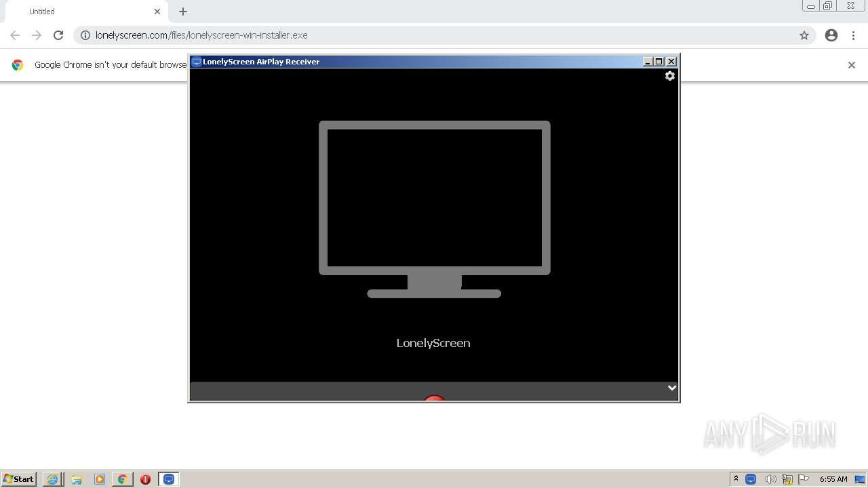Restore down the Chrome window
This screenshot has height=488, width=868.
click(828, 6)
